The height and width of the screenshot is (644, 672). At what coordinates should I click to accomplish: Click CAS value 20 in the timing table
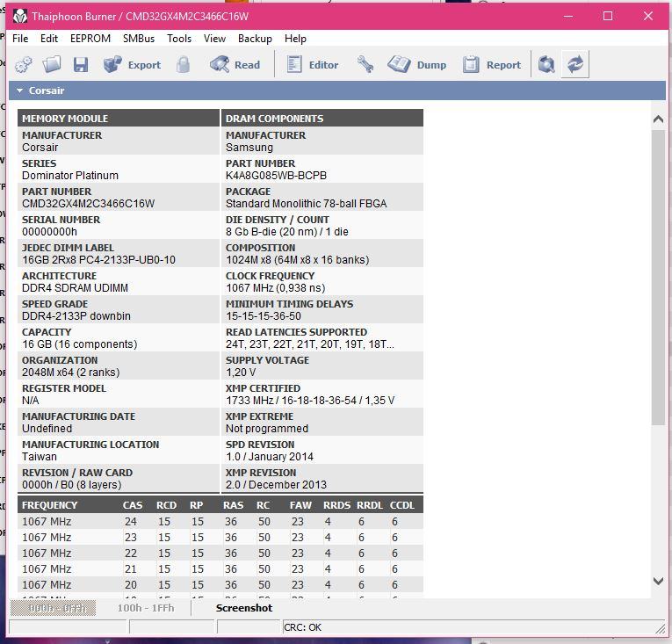click(x=130, y=585)
